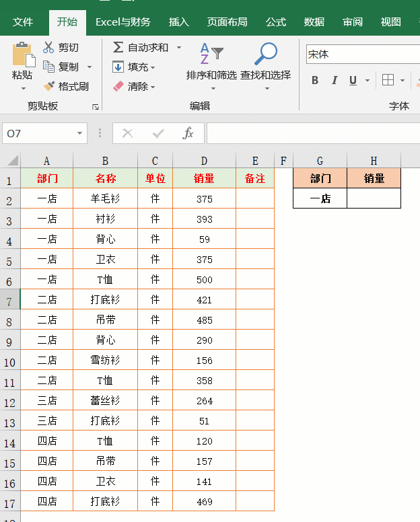This screenshot has height=522, width=420.
Task: Expand the AutoSum dropdown arrow
Action: (179, 48)
